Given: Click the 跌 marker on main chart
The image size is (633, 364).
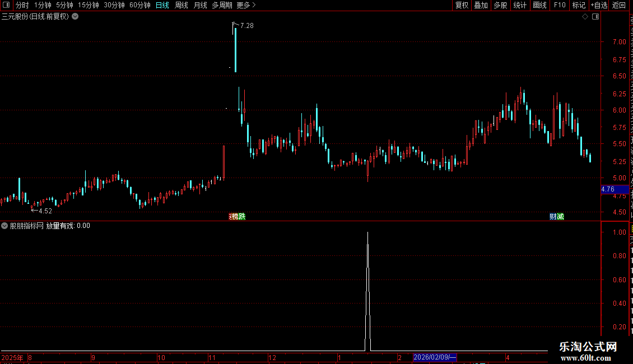Looking at the screenshot, I should pyautogui.click(x=242, y=217).
